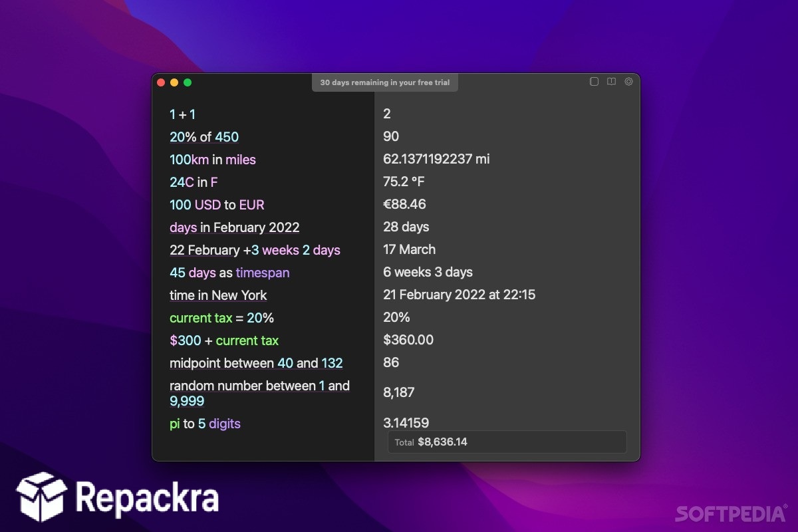Screen dimensions: 798x532
Task: Open the book reference icon
Action: point(611,82)
